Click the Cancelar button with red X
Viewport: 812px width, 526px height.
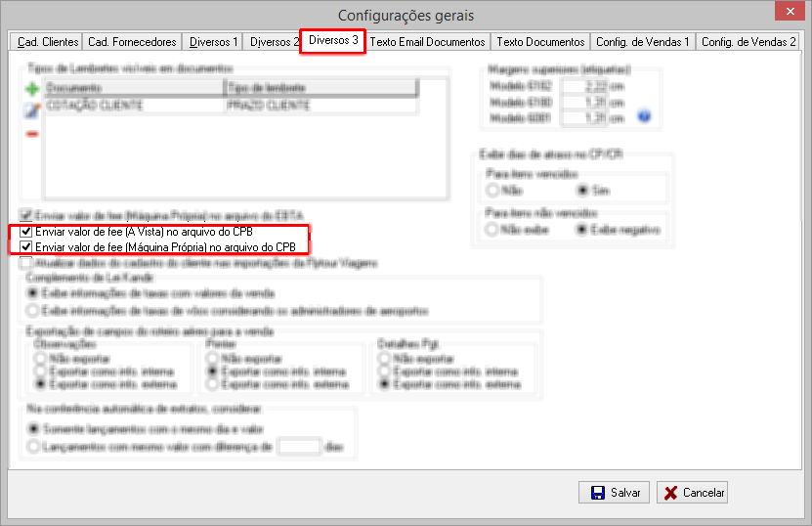[693, 493]
